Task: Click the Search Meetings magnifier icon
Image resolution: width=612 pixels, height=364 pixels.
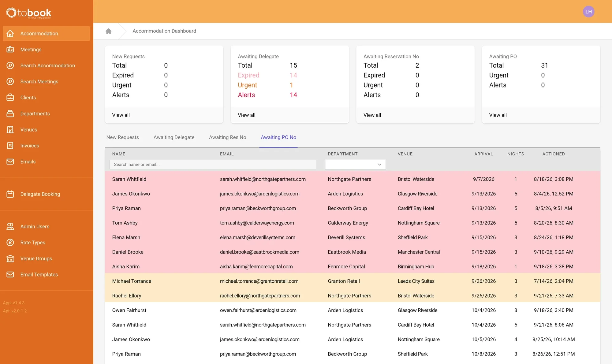Action: [10, 81]
